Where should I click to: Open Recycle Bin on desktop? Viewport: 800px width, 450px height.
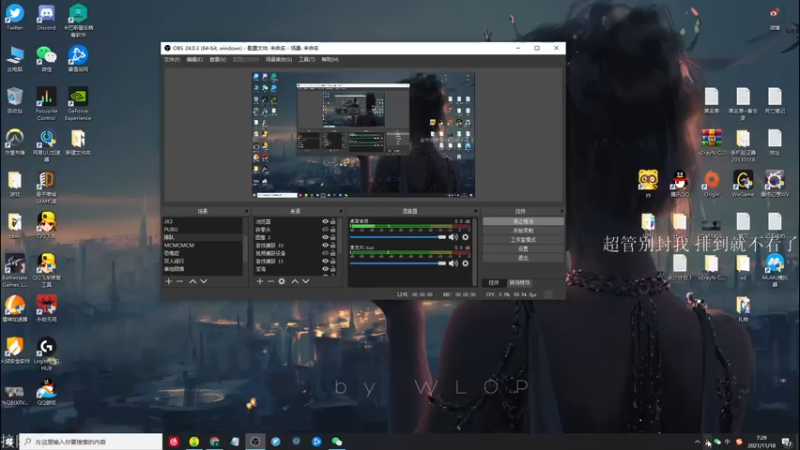point(15,100)
